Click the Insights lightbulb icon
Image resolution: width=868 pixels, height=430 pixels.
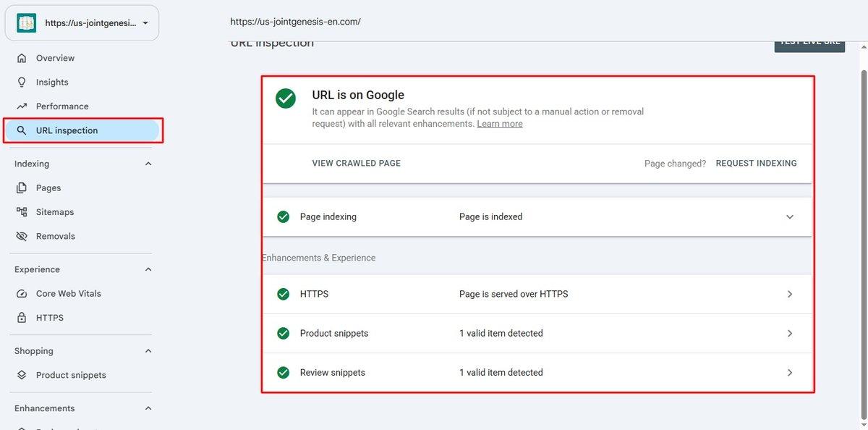coord(22,82)
